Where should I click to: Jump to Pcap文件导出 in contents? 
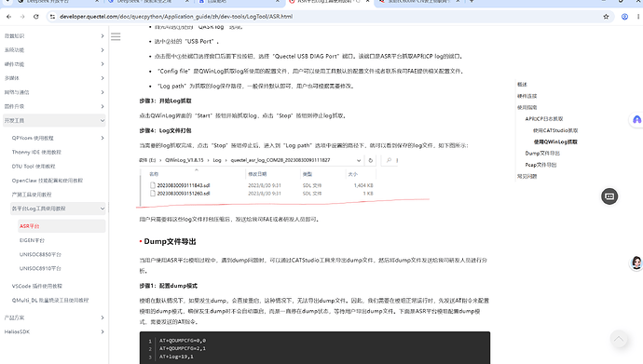(540, 165)
